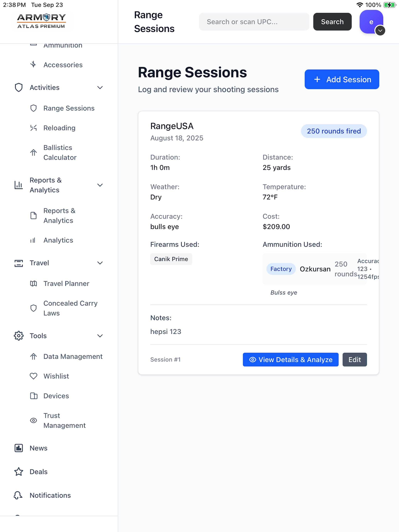This screenshot has width=399, height=532.
Task: Open the Analytics page
Action: tap(58, 240)
